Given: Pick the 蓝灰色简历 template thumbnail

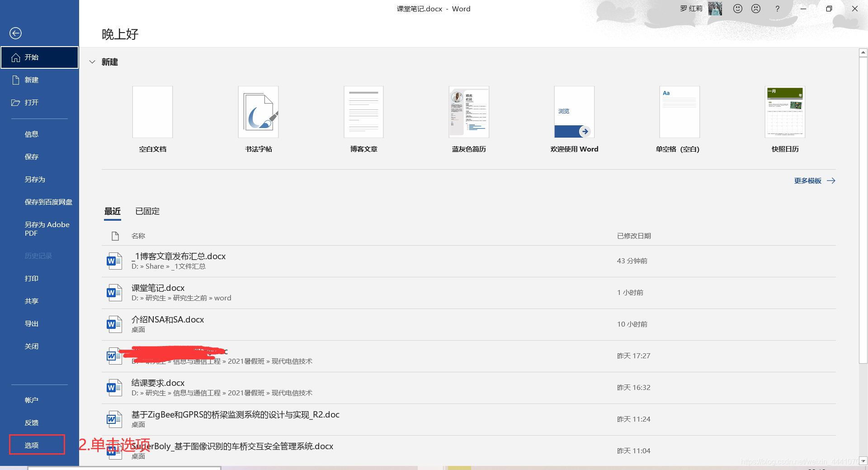Looking at the screenshot, I should pos(469,112).
